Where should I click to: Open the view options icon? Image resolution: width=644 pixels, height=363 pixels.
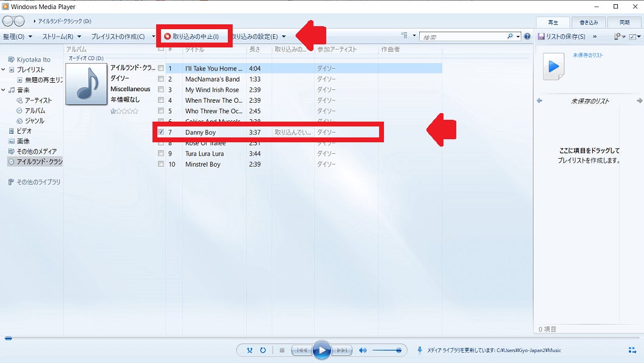[405, 36]
